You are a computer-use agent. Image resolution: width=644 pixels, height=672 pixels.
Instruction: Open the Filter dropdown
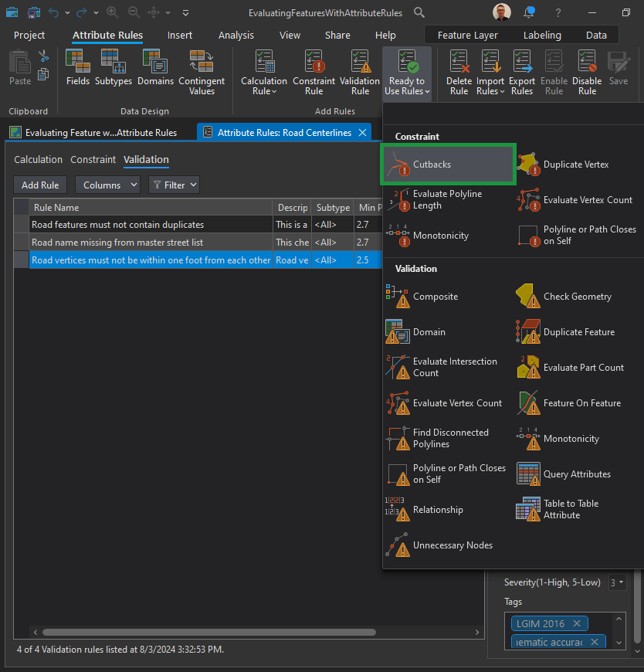[x=174, y=185]
